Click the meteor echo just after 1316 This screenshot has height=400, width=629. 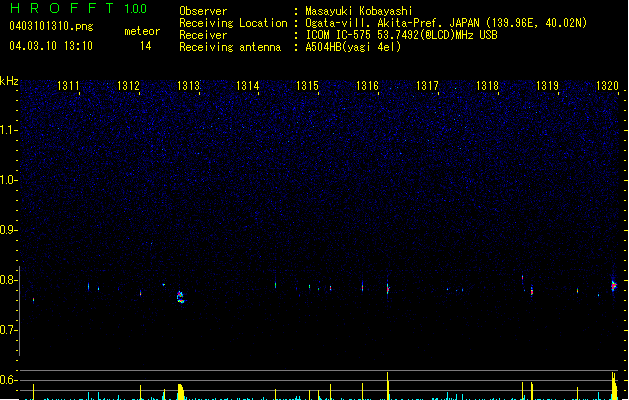tap(388, 288)
